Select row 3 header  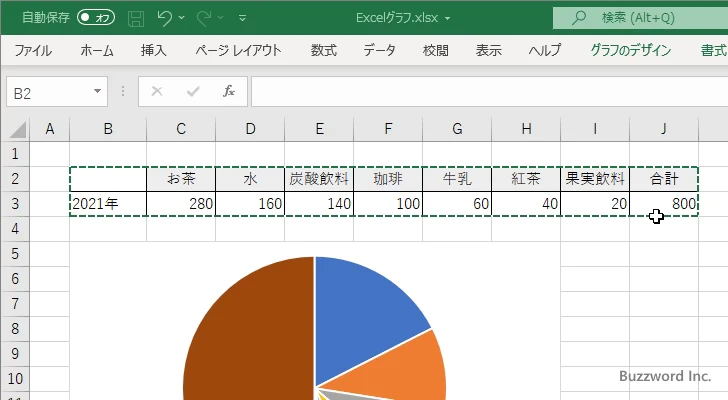pyautogui.click(x=15, y=204)
